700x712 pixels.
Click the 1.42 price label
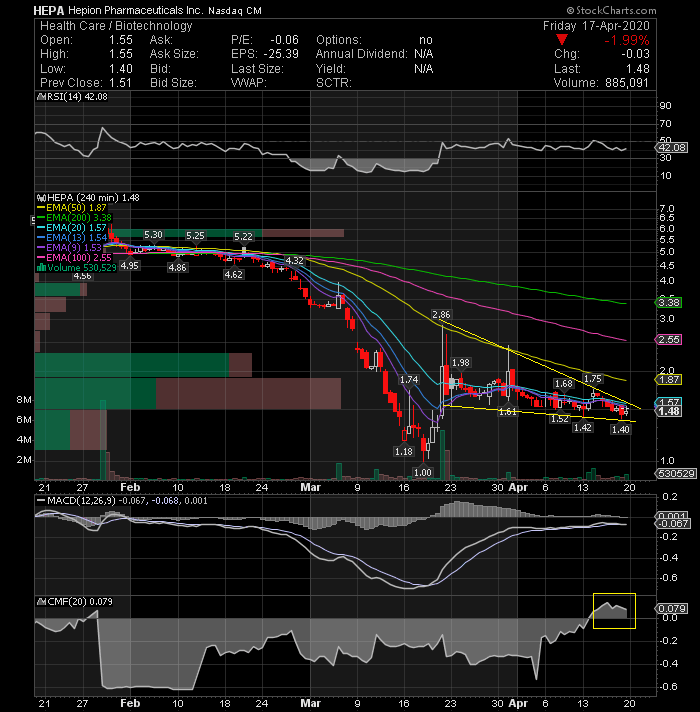pos(583,427)
